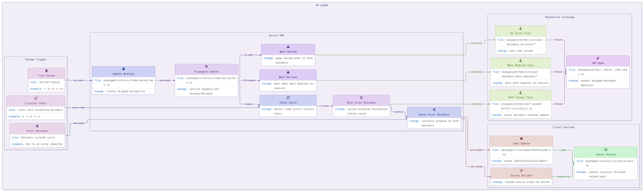Click the No Outer Case flask icon
This screenshot has width=644, height=192.
[x=521, y=28]
